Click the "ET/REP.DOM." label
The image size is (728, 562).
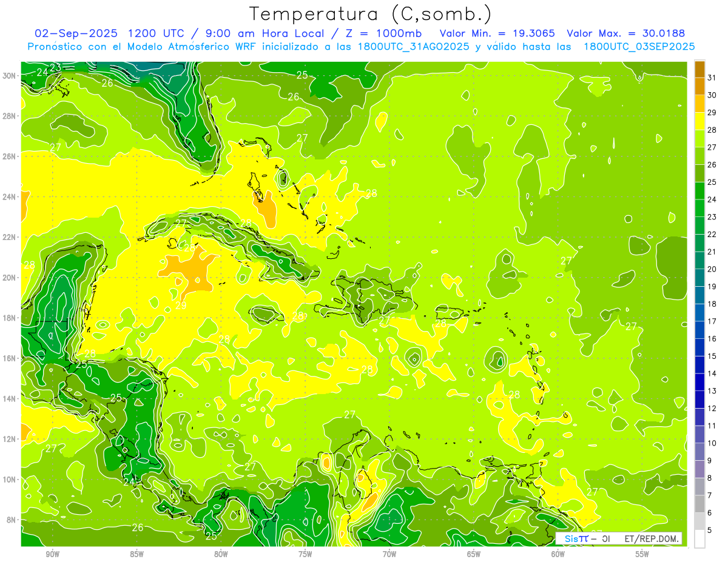point(652,538)
